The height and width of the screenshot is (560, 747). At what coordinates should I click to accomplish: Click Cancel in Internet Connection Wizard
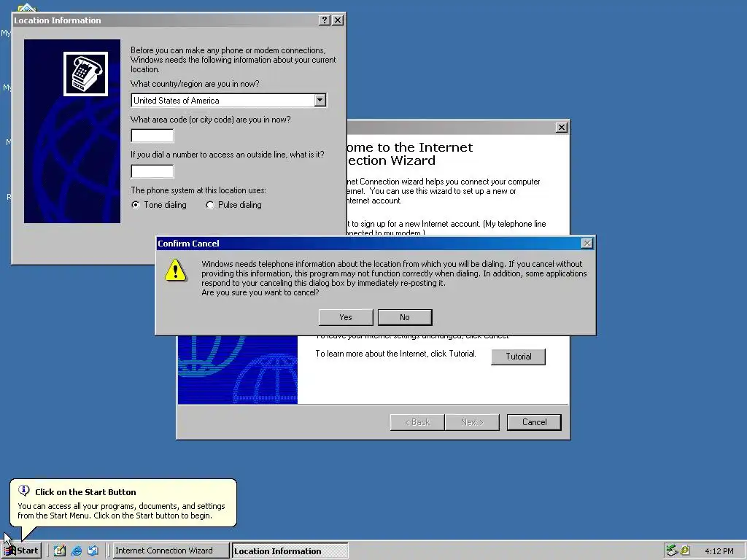534,422
